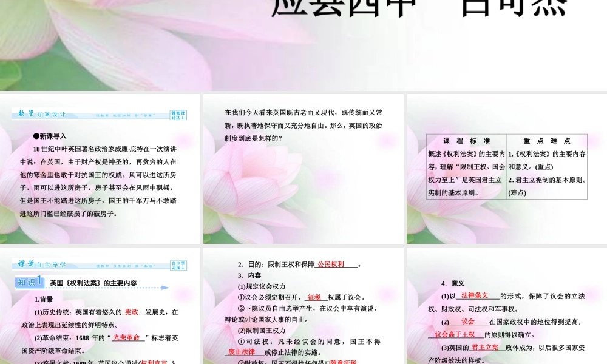
Task: Click the red answer 法律条文
Action: 475,295
